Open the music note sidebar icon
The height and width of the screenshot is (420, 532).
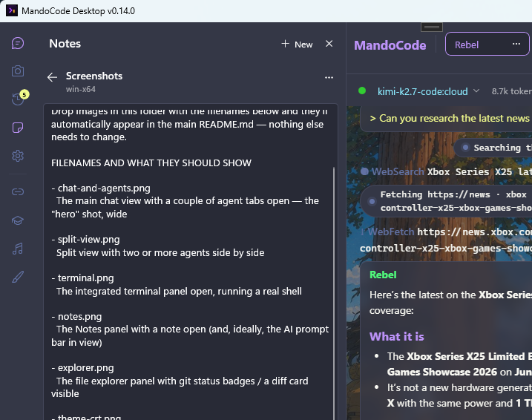point(18,249)
